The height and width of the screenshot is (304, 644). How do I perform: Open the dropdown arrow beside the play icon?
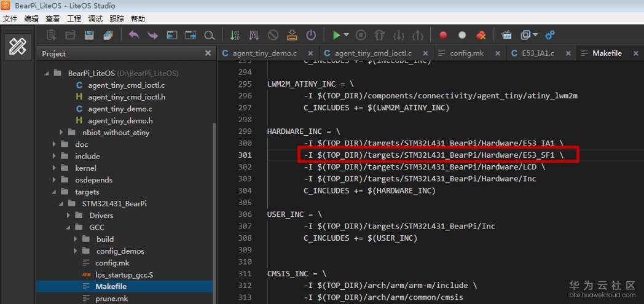click(x=346, y=35)
